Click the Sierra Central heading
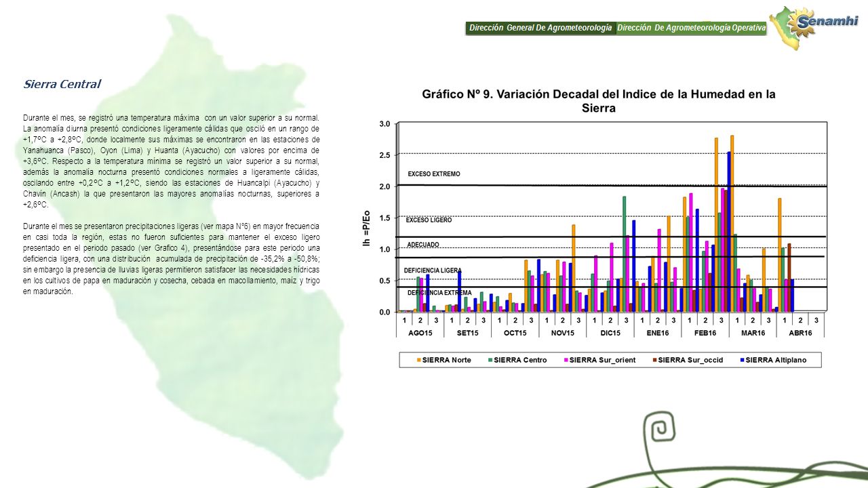868x488 pixels. (x=62, y=85)
